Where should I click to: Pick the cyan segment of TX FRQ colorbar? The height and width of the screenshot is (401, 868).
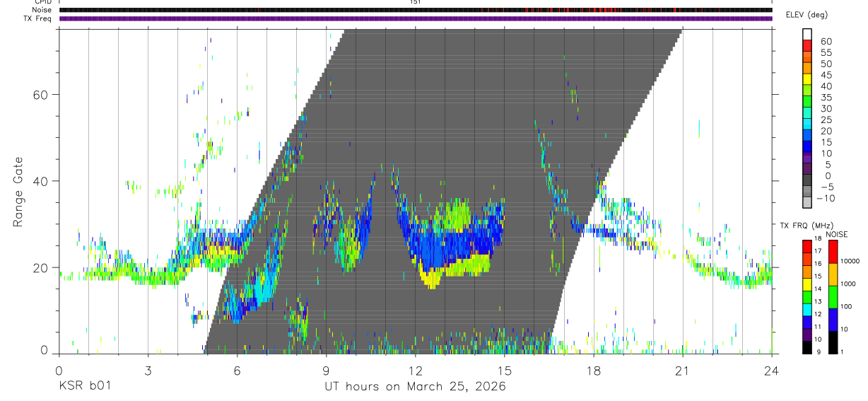click(807, 308)
